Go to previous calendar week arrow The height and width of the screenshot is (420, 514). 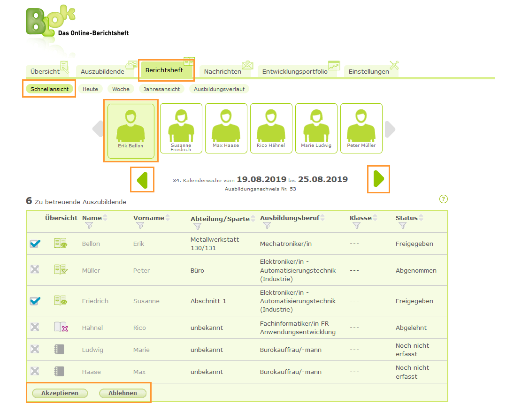point(142,180)
